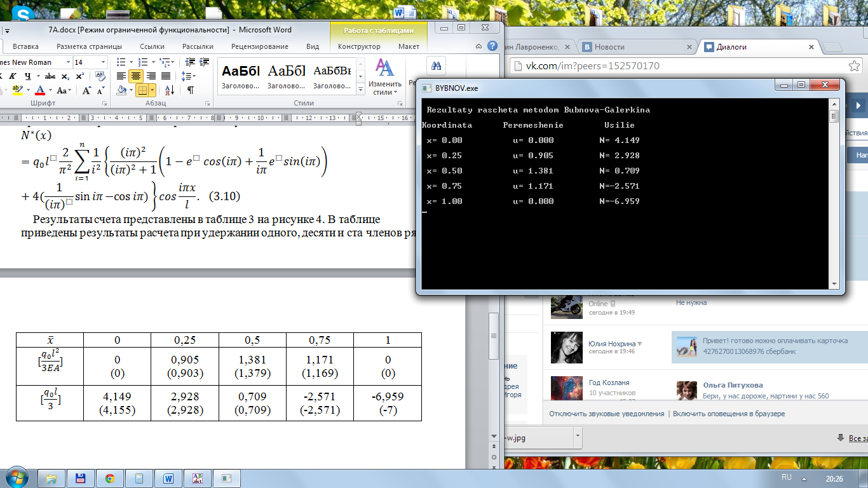
Task: Open underline style dropdown arrow
Action: coord(38,76)
